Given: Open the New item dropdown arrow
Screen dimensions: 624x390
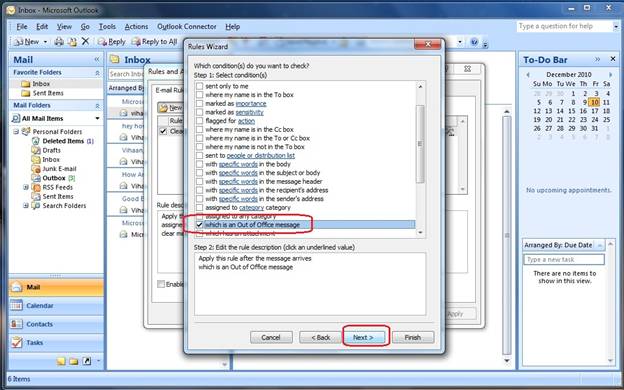Looking at the screenshot, I should (45, 41).
